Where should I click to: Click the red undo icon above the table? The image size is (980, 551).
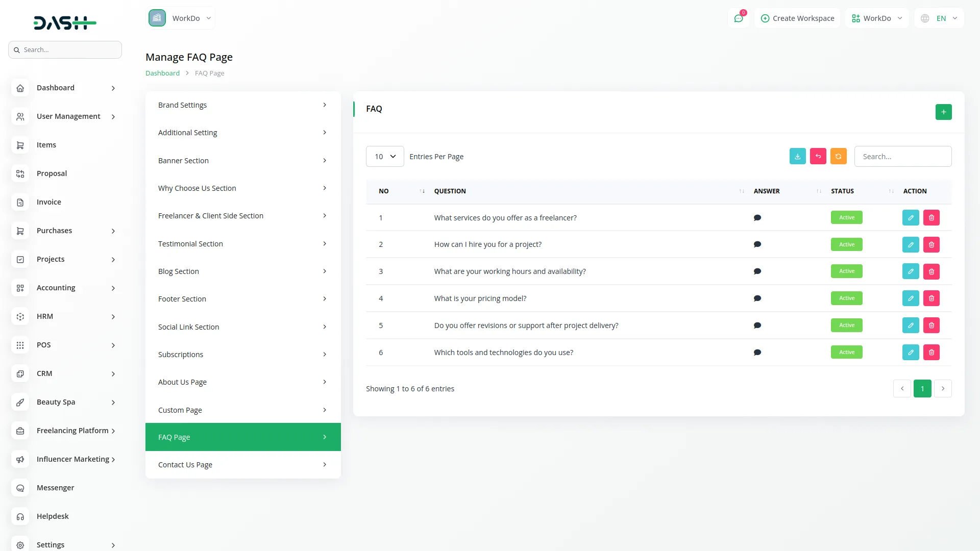coord(818,156)
